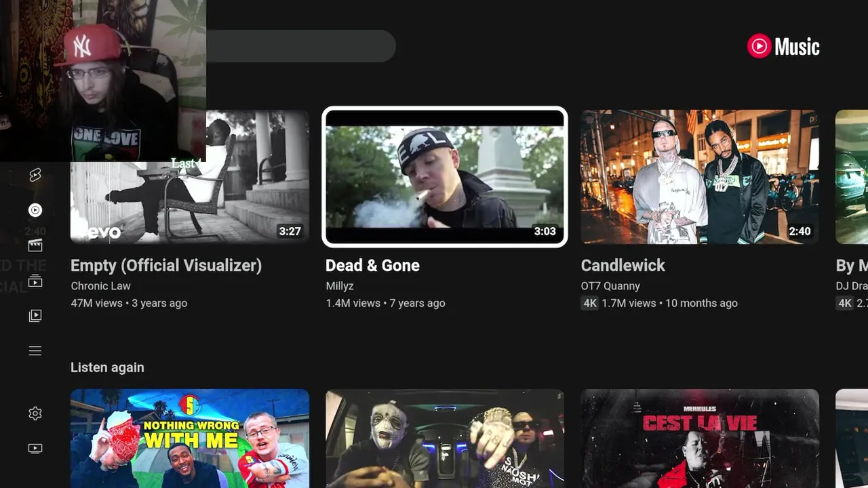Screen dimensions: 868x488
Task: Play Empty (Official Visualizer) thumbnail
Action: point(190,177)
